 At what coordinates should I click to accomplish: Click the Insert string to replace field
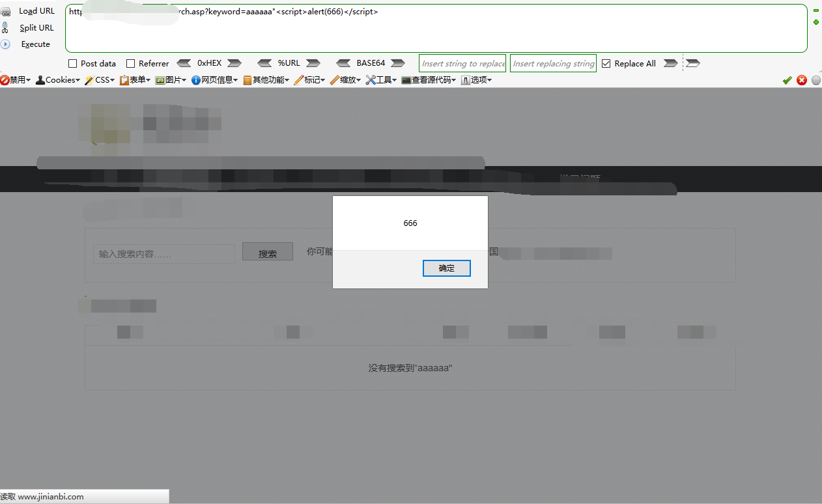pyautogui.click(x=463, y=63)
